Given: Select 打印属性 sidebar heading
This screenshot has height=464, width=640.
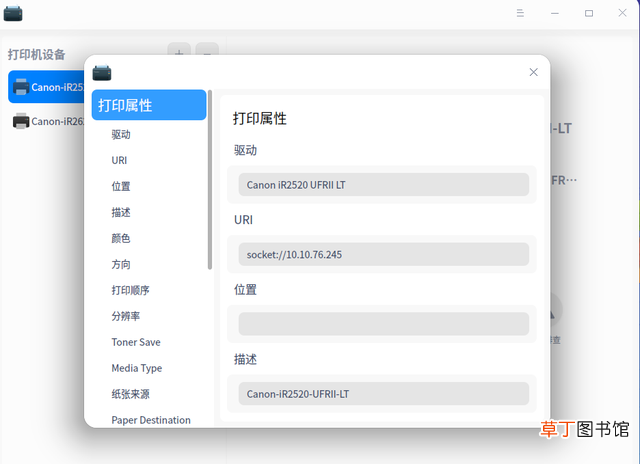Looking at the screenshot, I should tap(149, 105).
